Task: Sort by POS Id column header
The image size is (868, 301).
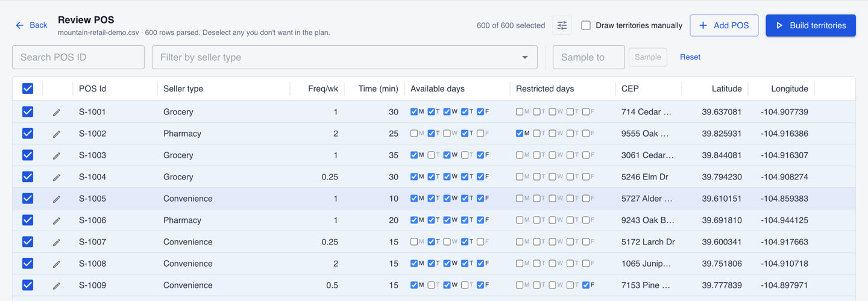Action: (x=92, y=88)
